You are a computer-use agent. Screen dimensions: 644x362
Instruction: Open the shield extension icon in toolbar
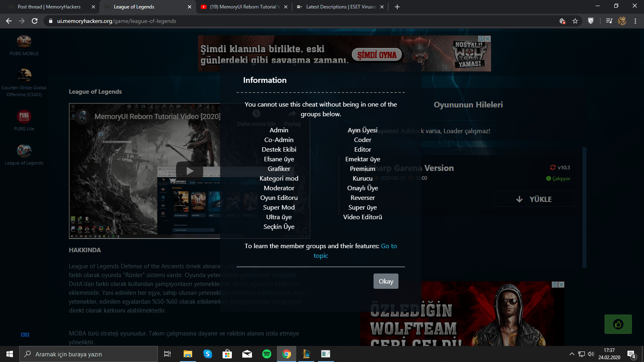pos(591,21)
